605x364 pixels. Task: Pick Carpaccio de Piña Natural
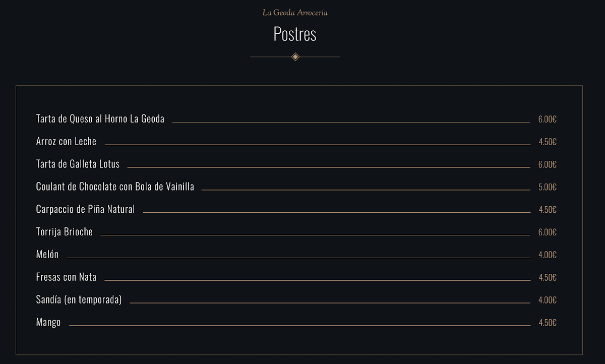pyautogui.click(x=85, y=209)
